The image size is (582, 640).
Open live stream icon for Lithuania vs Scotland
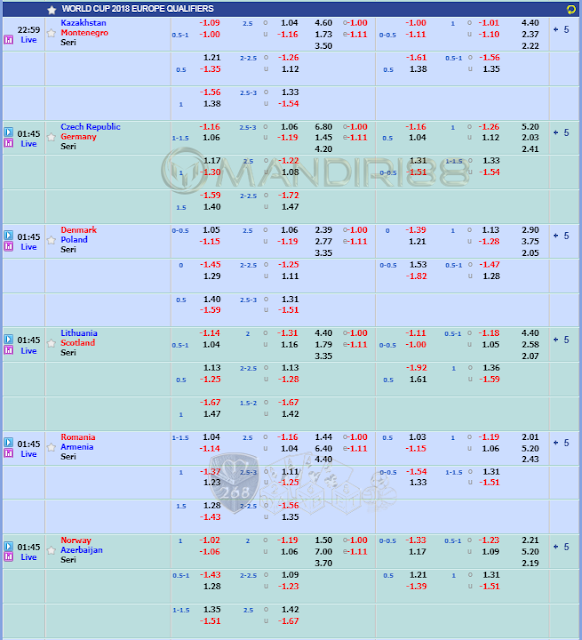[9, 339]
